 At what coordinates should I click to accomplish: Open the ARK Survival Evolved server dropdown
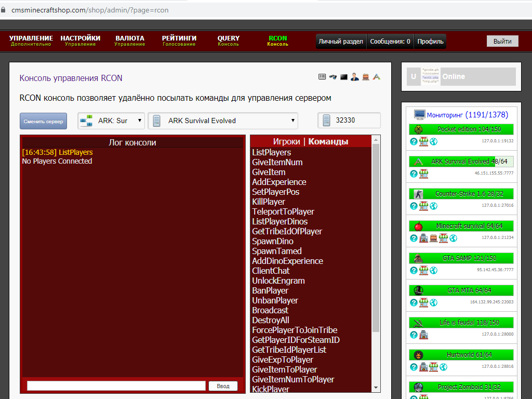click(x=223, y=121)
